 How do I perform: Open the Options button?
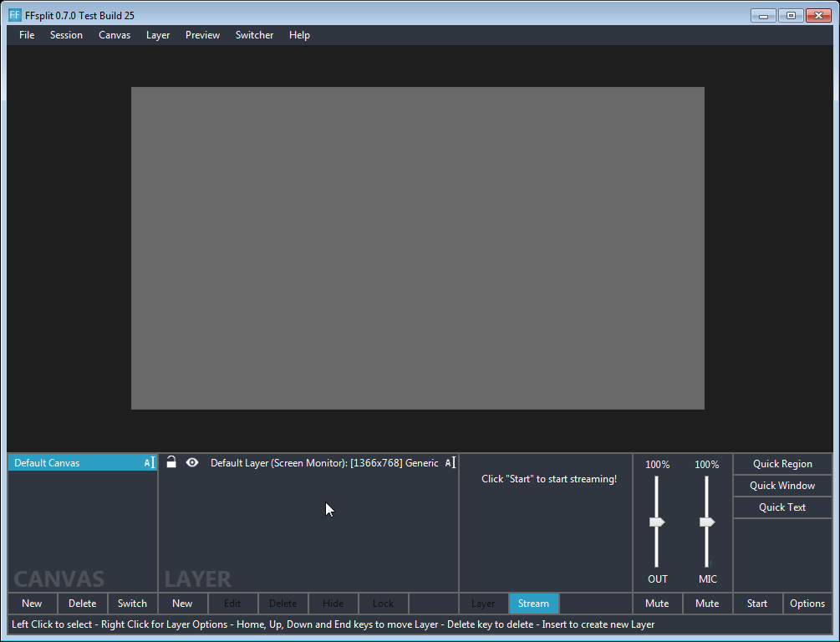pyautogui.click(x=807, y=604)
